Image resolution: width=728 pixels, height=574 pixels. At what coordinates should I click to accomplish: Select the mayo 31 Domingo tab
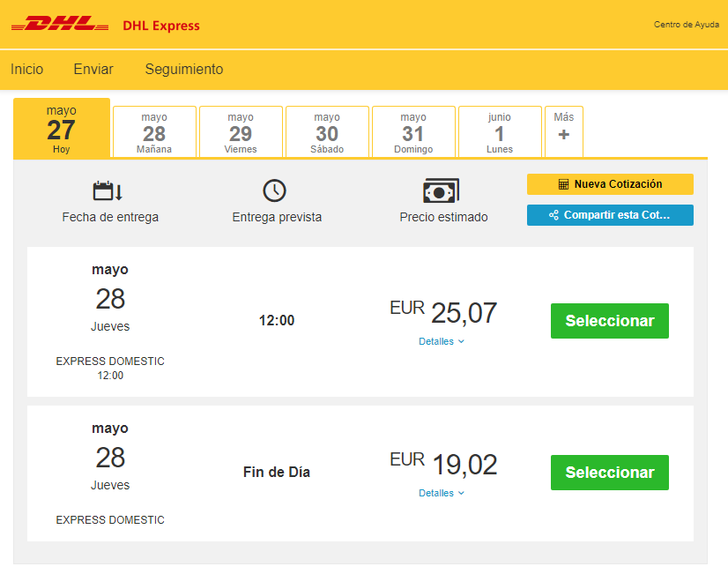[x=413, y=131]
